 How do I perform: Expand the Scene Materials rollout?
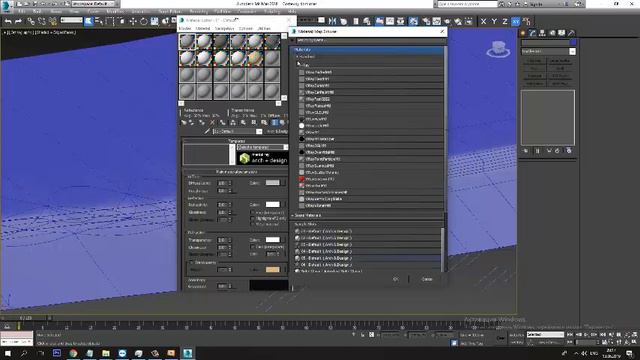(293, 215)
